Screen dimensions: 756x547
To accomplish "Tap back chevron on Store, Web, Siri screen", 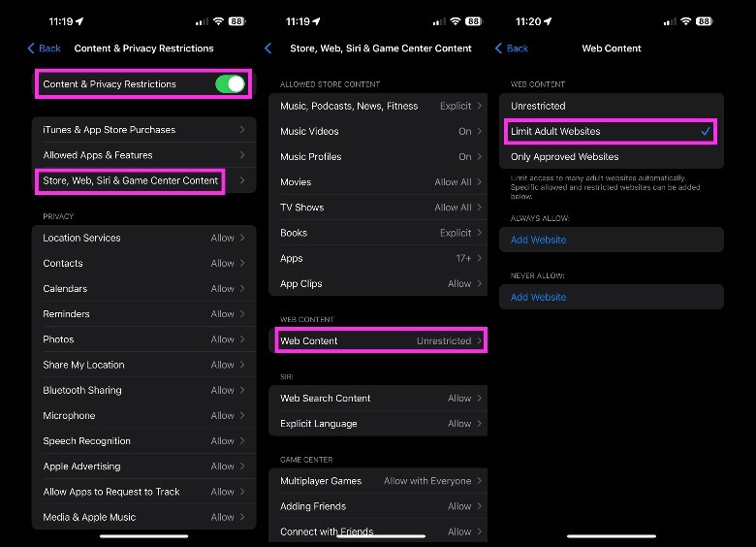I will pyautogui.click(x=268, y=48).
